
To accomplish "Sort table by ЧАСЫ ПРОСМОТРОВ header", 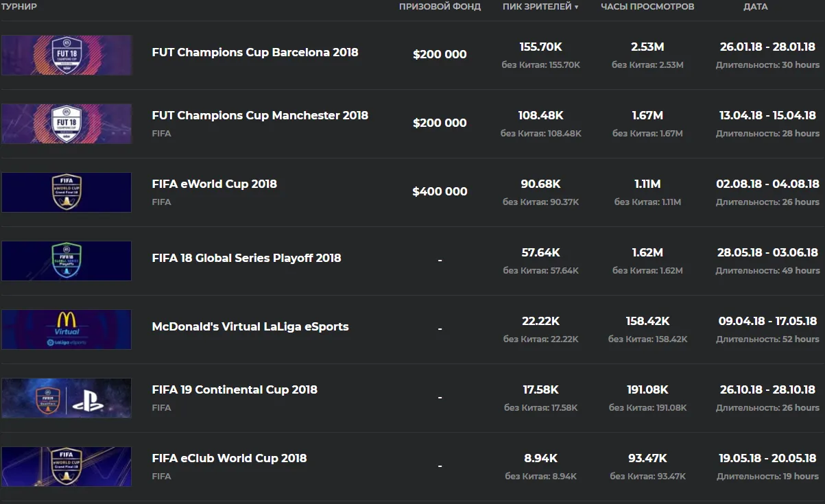I will [647, 7].
